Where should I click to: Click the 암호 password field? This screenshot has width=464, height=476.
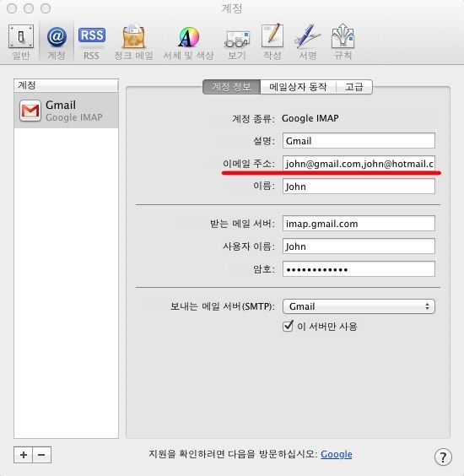click(359, 269)
